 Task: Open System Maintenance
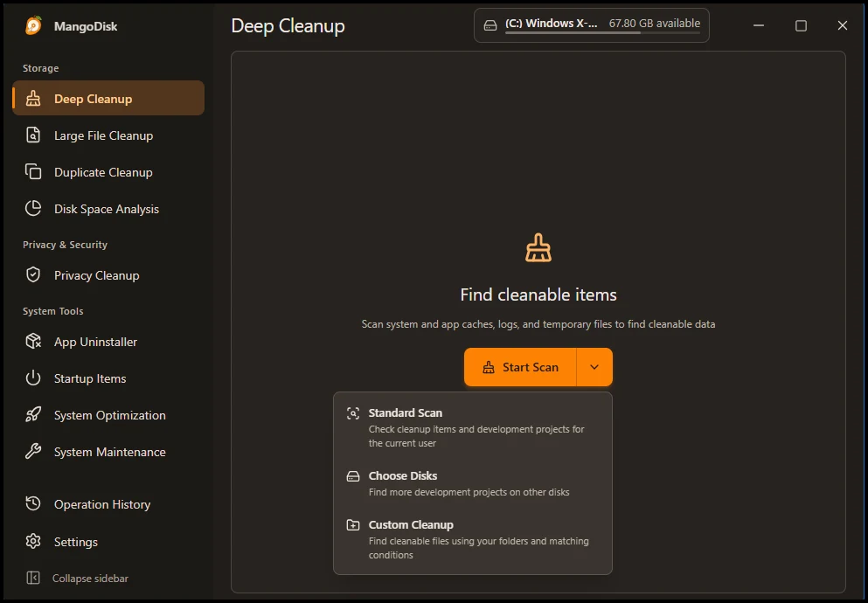109,452
